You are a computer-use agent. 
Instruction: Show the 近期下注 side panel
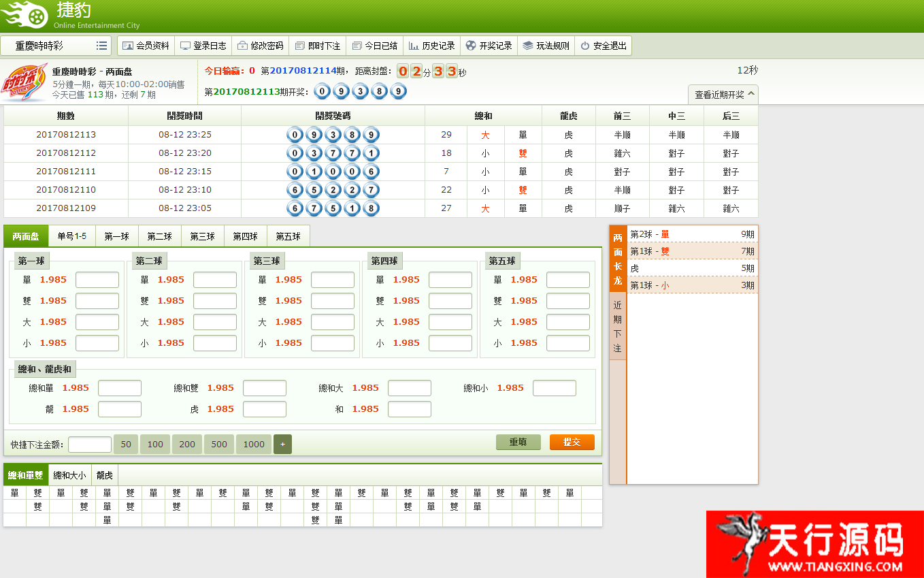point(618,327)
